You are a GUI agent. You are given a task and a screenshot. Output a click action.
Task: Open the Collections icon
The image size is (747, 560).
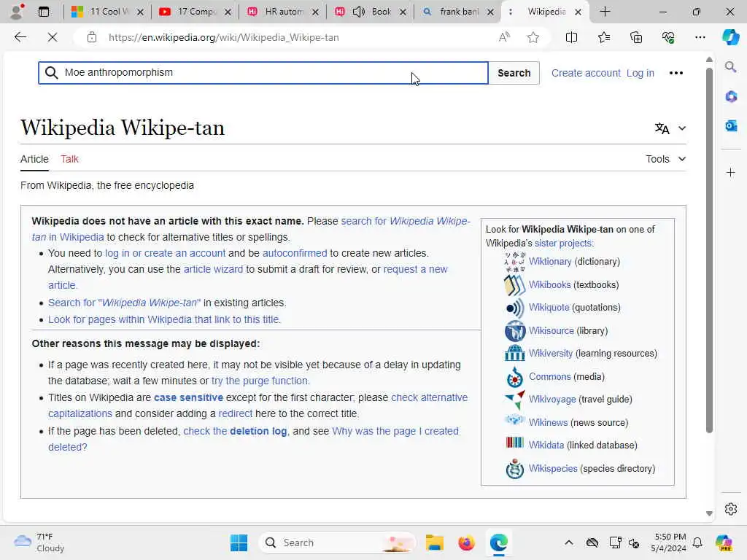tap(636, 37)
